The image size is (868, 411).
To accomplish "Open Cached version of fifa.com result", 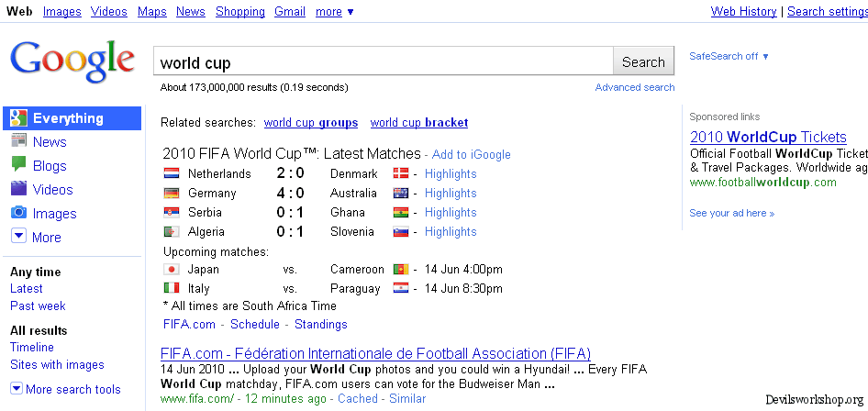I will pos(358,398).
